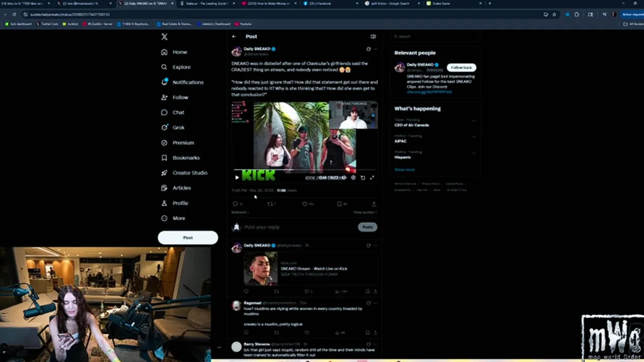This screenshot has height=362, width=644.
Task: Switch to the Stake.us browser tab
Action: (x=207, y=4)
